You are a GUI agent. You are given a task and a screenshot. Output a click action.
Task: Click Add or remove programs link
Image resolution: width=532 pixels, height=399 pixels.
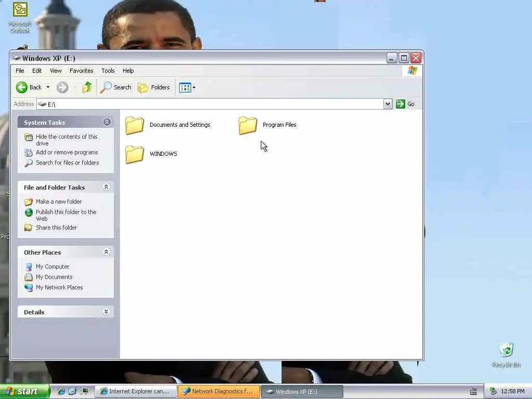(x=67, y=152)
